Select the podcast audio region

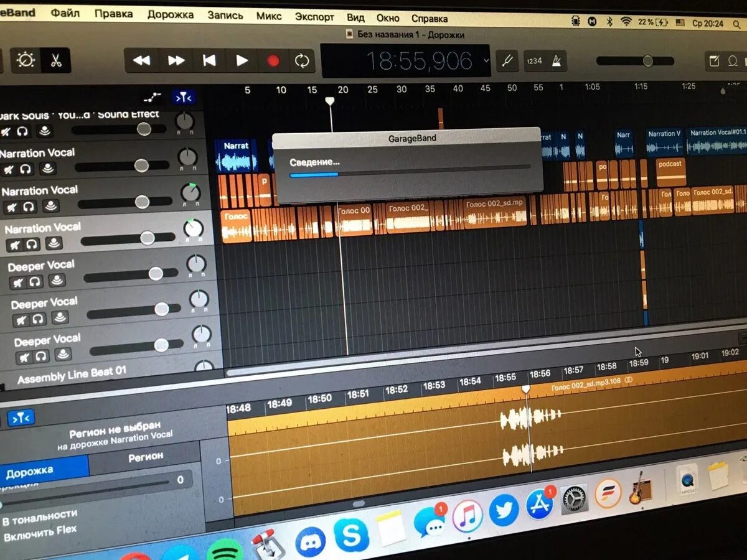[671, 172]
